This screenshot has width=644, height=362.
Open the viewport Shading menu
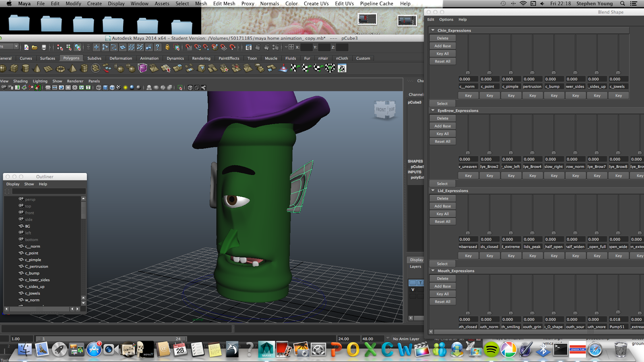point(20,81)
